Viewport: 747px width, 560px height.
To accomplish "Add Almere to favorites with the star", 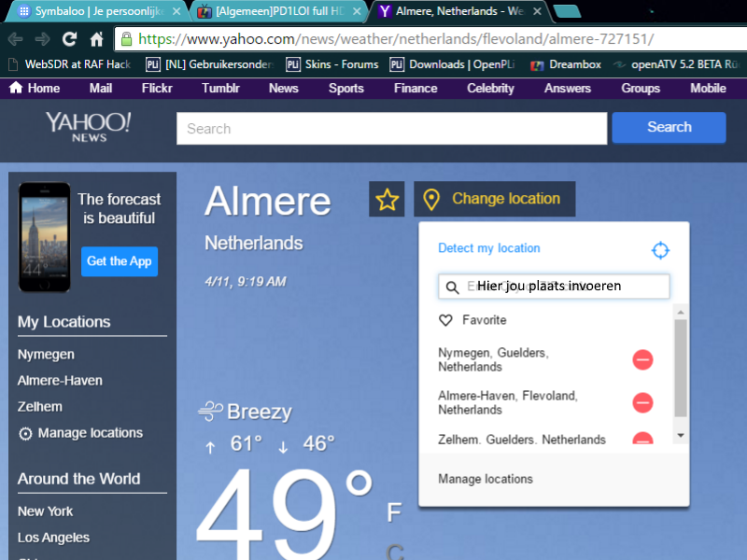I will (387, 199).
